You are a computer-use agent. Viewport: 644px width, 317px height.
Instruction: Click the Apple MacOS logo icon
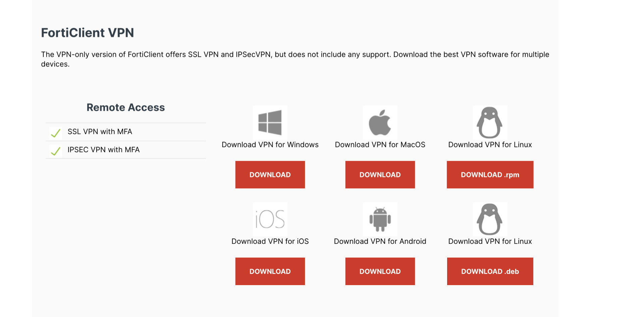pyautogui.click(x=380, y=123)
